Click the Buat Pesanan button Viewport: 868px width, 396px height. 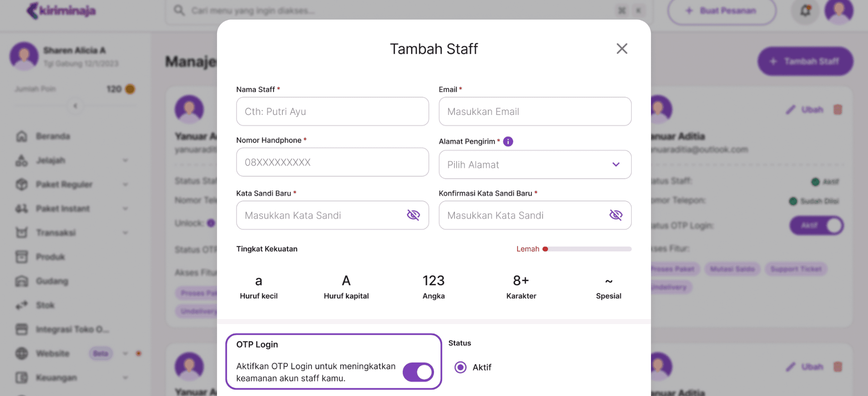coord(722,11)
